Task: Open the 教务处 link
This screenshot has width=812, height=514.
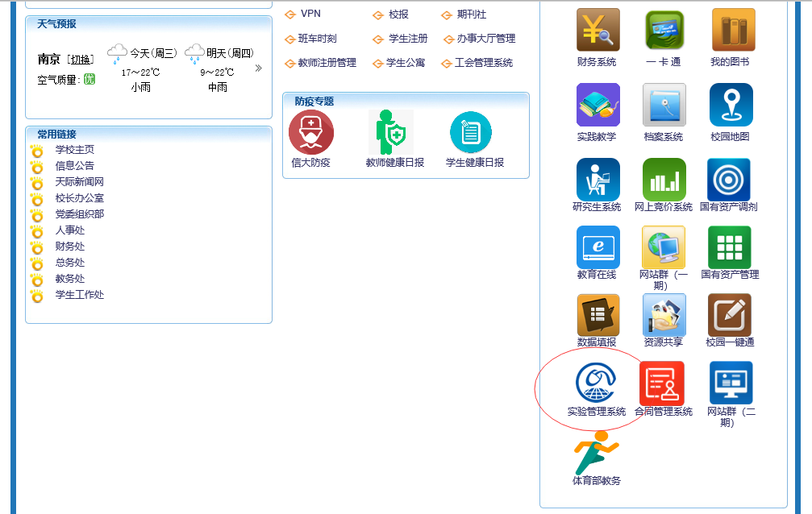Action: [x=69, y=279]
